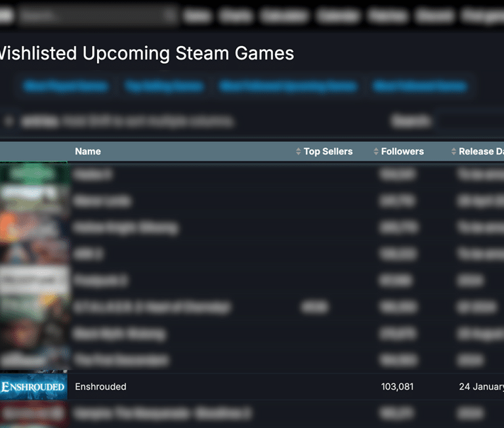Sort table by Top Sellers column
Viewport: 504px width, 428px height.
click(328, 152)
